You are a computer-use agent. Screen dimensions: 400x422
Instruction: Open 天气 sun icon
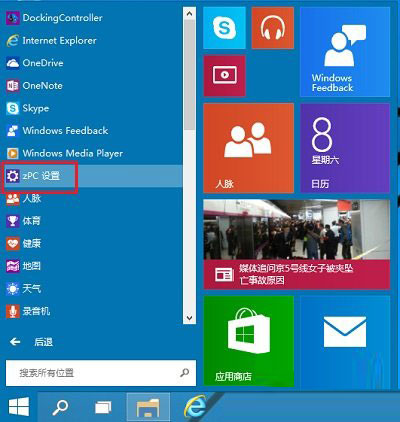click(x=13, y=289)
